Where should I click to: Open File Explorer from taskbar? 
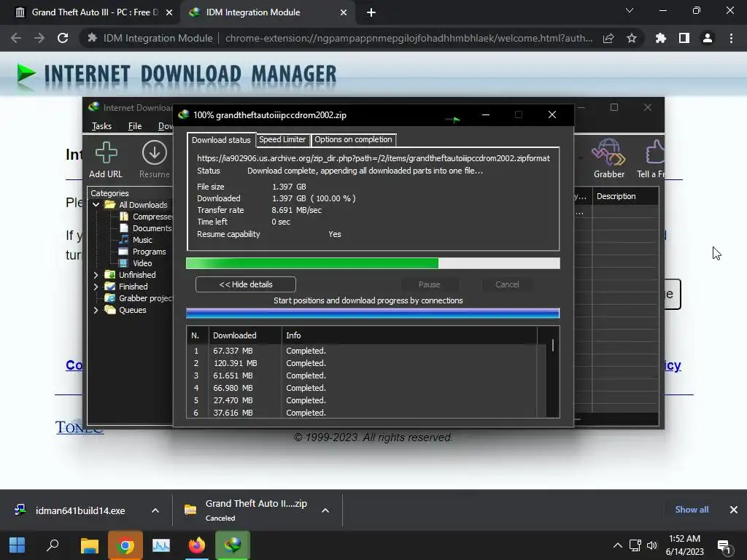89,545
